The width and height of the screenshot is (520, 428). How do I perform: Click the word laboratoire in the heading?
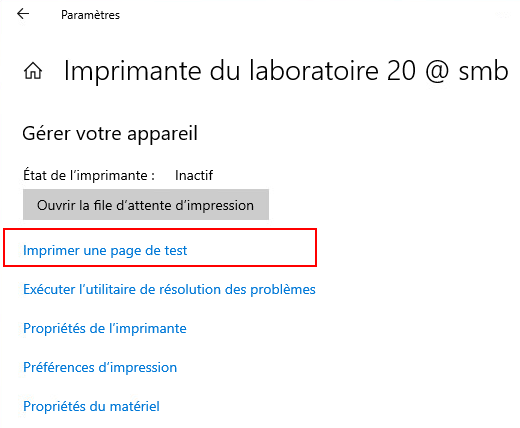coord(314,71)
